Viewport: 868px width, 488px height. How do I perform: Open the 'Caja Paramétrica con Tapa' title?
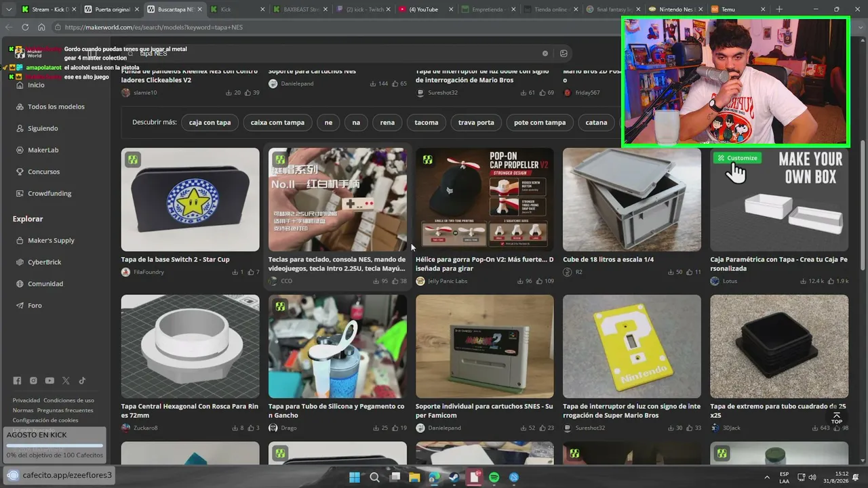778,264
